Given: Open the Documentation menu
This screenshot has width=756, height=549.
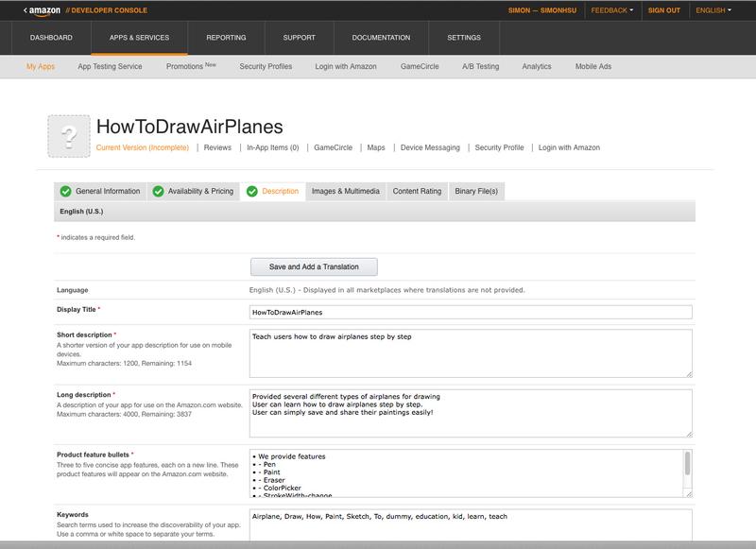Looking at the screenshot, I should point(381,38).
